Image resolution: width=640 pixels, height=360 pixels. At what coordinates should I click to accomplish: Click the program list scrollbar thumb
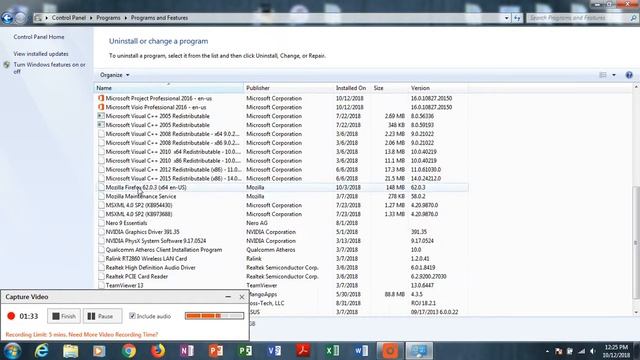click(636, 242)
